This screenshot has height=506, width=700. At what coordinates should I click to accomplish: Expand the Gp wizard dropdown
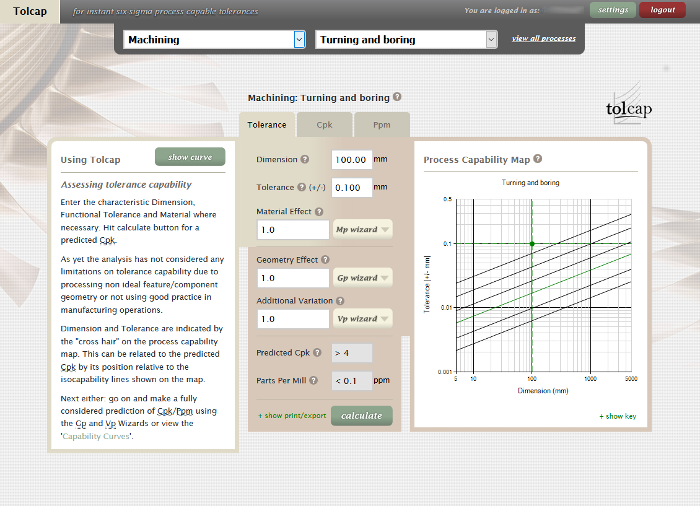coord(362,278)
